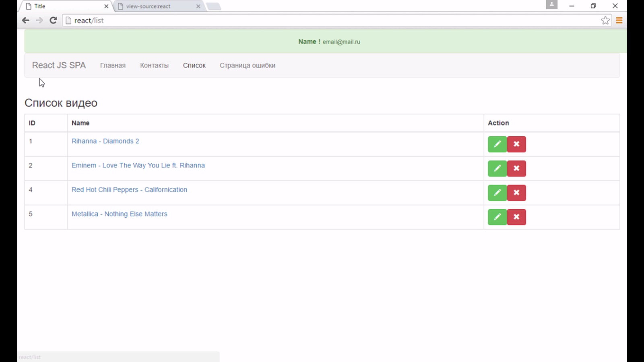The width and height of the screenshot is (644, 362).
Task: Open Red Hot Chili Peppers - Californication link
Action: point(129,189)
